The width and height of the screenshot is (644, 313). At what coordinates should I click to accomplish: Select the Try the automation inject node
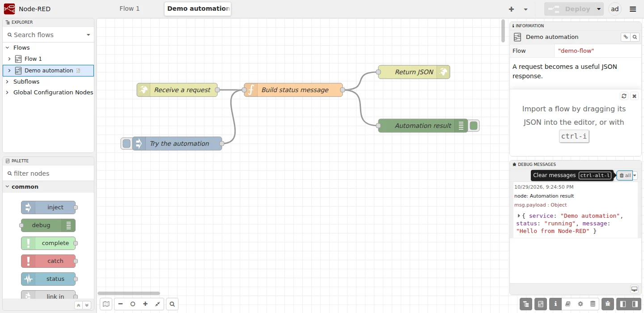pyautogui.click(x=177, y=144)
